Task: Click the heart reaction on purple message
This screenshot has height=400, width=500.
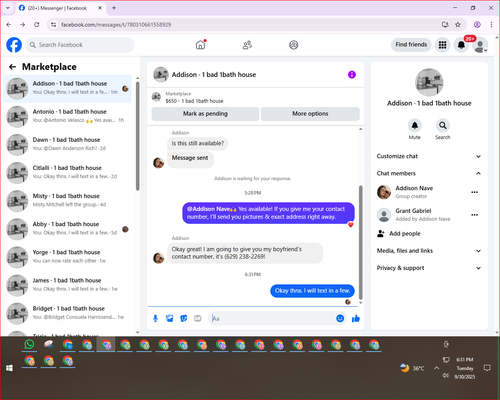Action: point(350,225)
